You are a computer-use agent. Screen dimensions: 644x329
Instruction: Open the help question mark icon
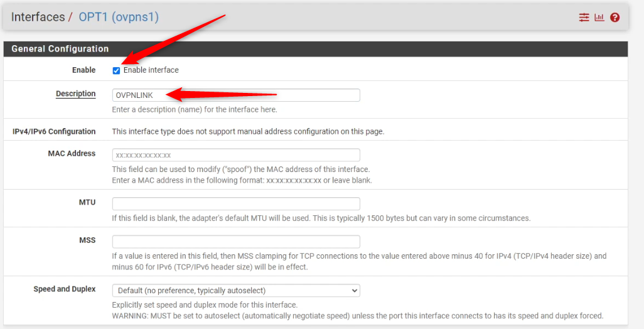[x=614, y=18]
